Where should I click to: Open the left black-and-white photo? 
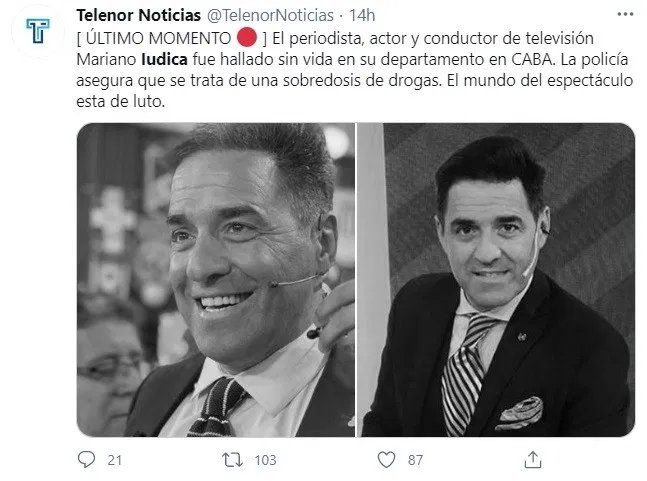click(x=216, y=280)
